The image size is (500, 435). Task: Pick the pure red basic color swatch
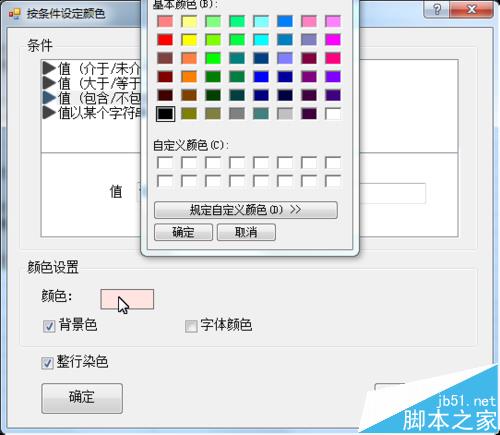click(x=165, y=40)
